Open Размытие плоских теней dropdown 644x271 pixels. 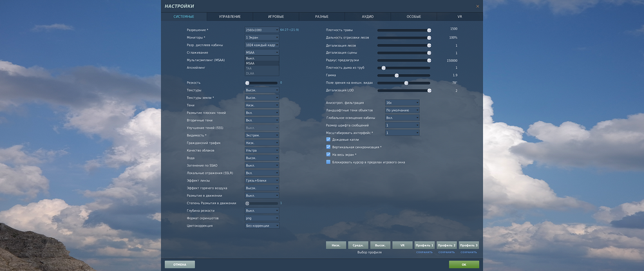[262, 113]
